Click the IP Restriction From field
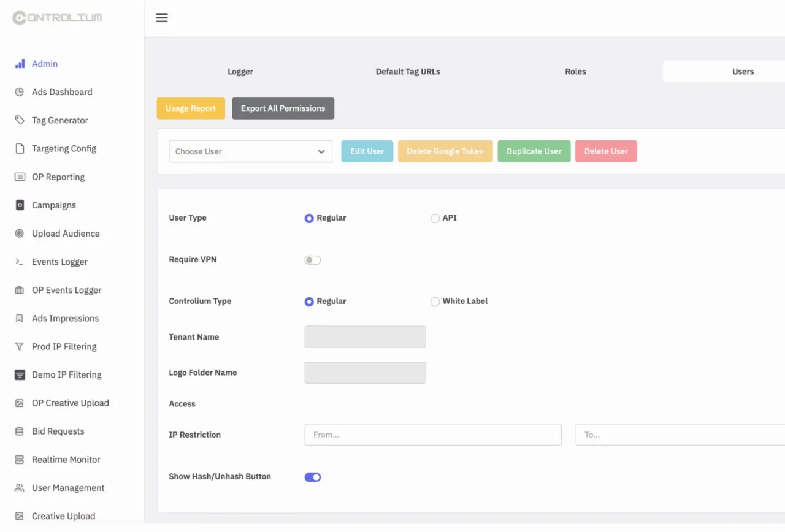 433,435
